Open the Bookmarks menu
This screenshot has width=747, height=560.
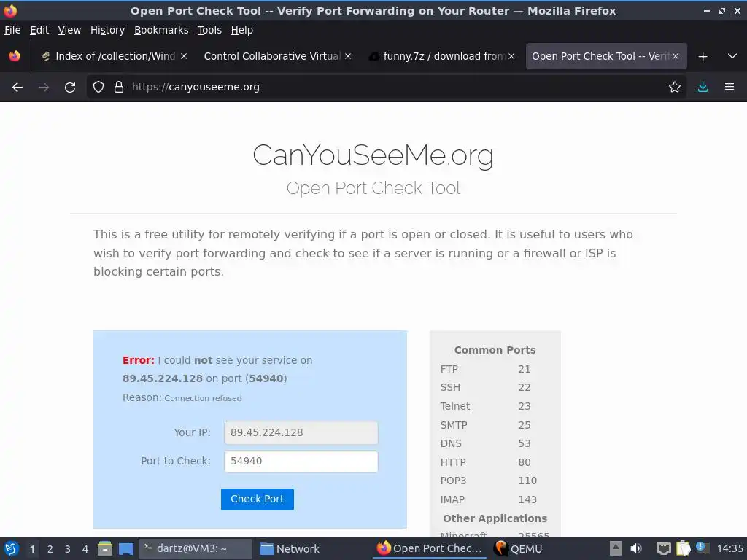coord(161,30)
